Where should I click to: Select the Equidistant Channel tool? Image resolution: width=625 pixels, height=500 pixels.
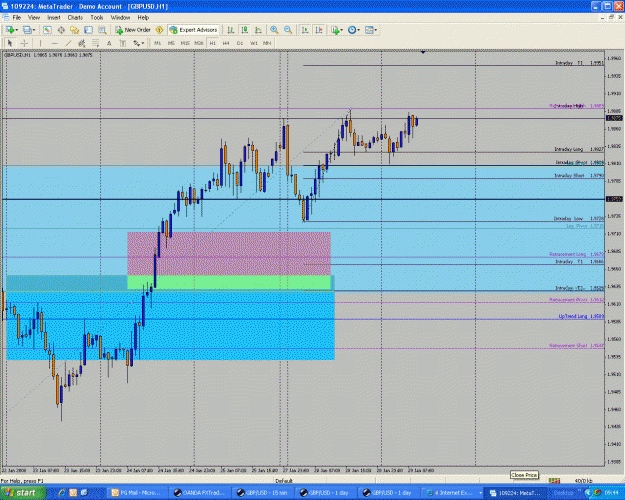point(82,43)
